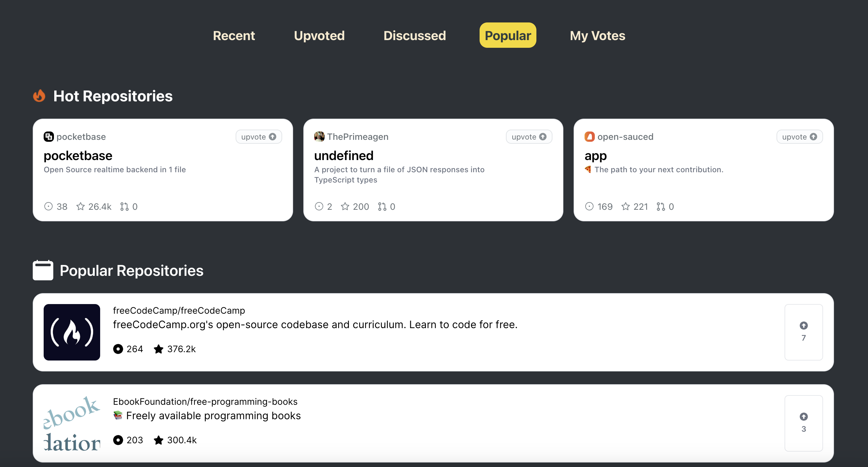Click ThePrimeagen's profile avatar
The height and width of the screenshot is (467, 868).
coord(319,137)
